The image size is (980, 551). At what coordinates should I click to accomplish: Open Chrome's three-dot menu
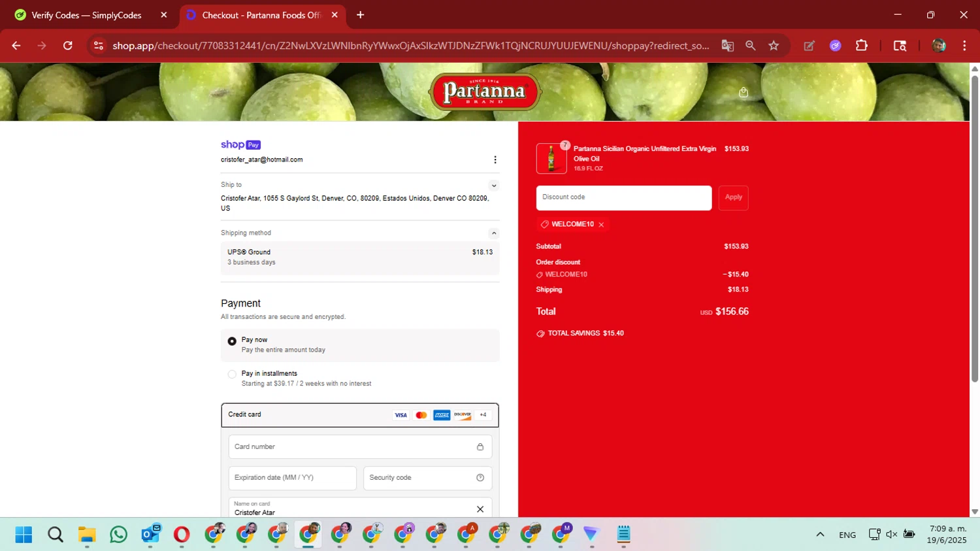tap(964, 46)
